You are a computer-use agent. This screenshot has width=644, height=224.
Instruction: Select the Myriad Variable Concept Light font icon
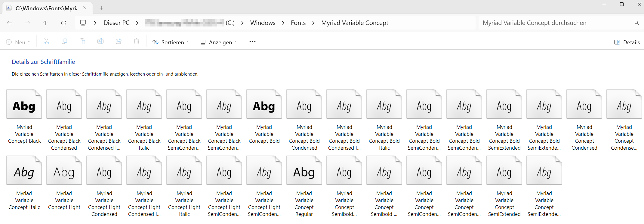click(x=64, y=170)
